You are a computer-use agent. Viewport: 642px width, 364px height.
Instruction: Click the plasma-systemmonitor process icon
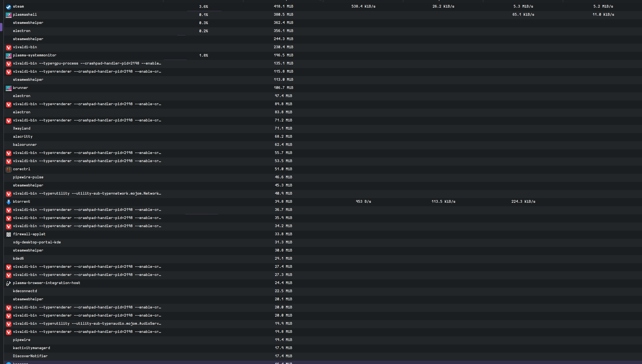[9, 56]
